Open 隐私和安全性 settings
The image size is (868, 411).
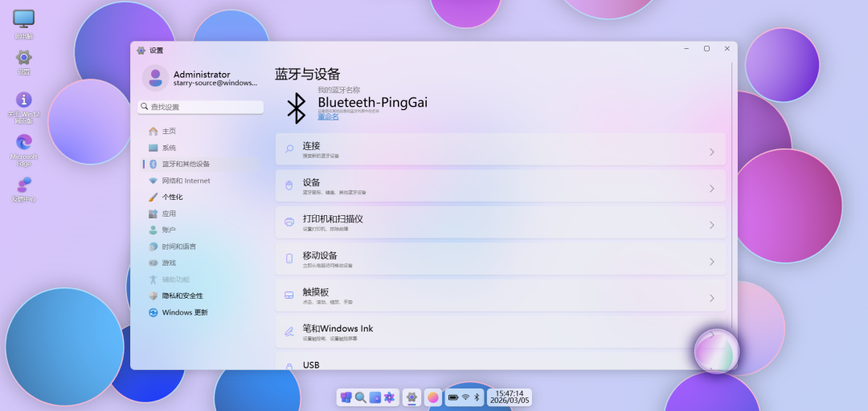200,296
